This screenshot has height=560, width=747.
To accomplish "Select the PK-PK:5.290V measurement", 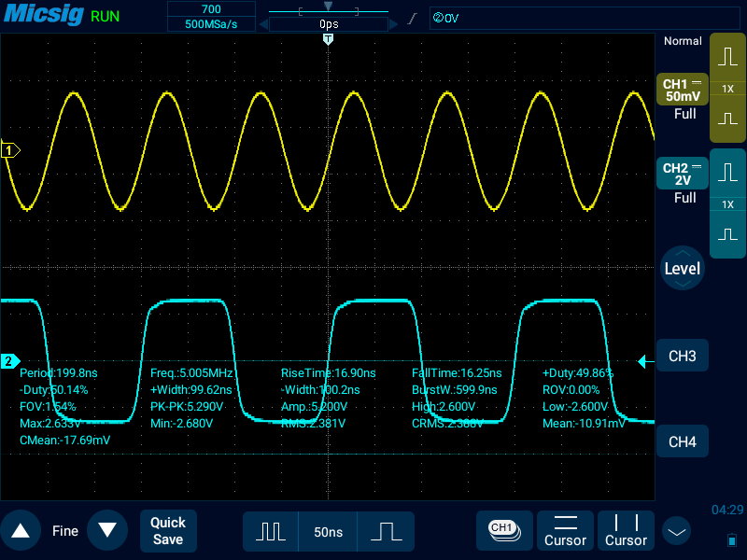I will [x=187, y=406].
